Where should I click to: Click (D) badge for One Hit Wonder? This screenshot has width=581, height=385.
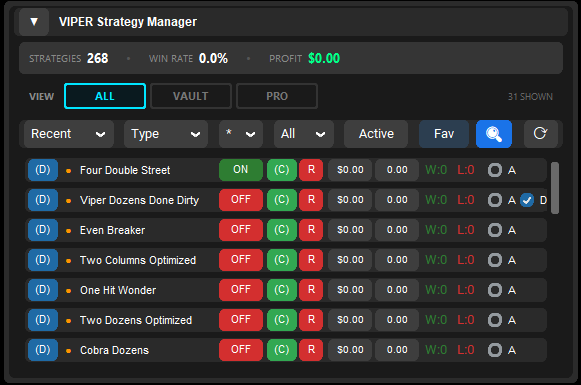pyautogui.click(x=43, y=290)
